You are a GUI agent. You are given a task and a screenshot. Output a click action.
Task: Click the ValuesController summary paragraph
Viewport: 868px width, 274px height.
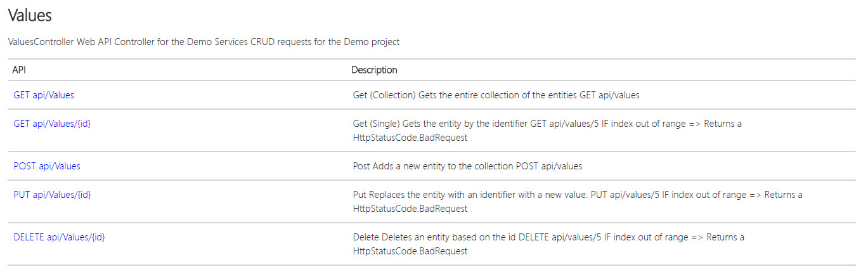[204, 42]
